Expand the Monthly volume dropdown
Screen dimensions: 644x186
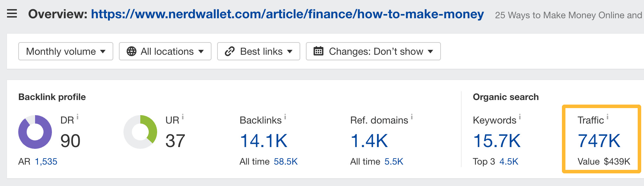(66, 51)
